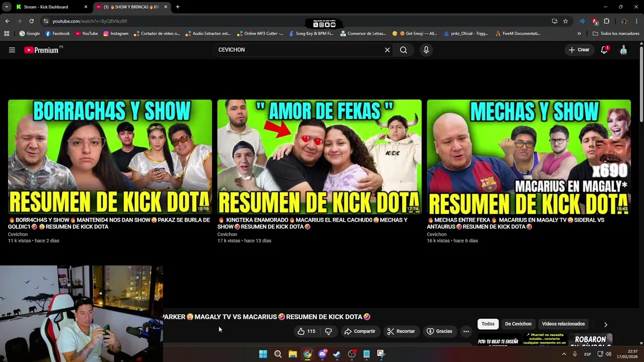Viewport: 644px width, 362px height.
Task: Open Cevichon channel under 16 k vistas video
Action: click(x=437, y=234)
